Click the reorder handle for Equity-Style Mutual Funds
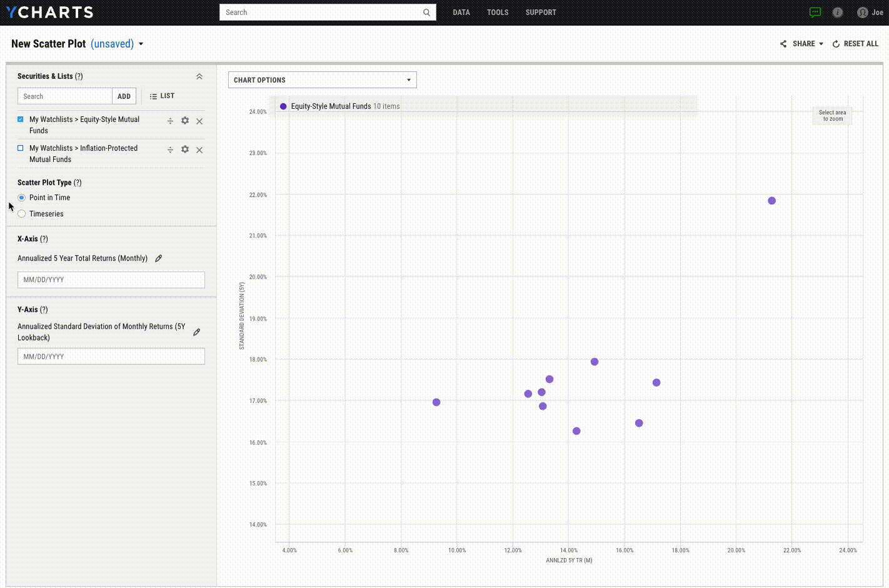This screenshot has height=588, width=889. [x=170, y=121]
